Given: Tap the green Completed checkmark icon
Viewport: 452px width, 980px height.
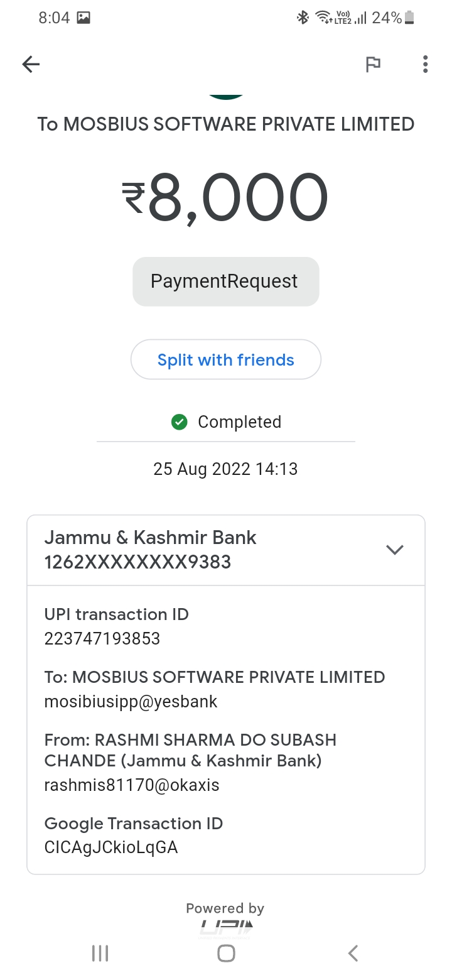Looking at the screenshot, I should (x=180, y=422).
